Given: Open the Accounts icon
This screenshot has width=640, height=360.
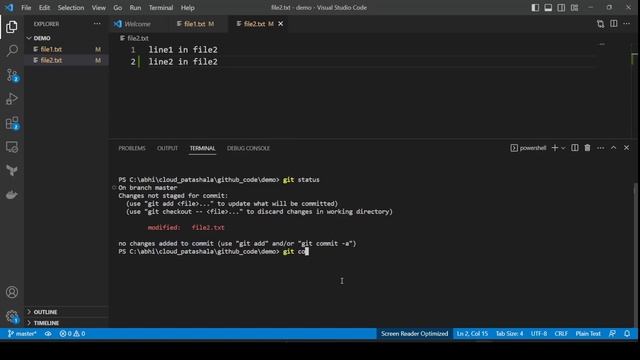Looking at the screenshot, I should click(12, 292).
